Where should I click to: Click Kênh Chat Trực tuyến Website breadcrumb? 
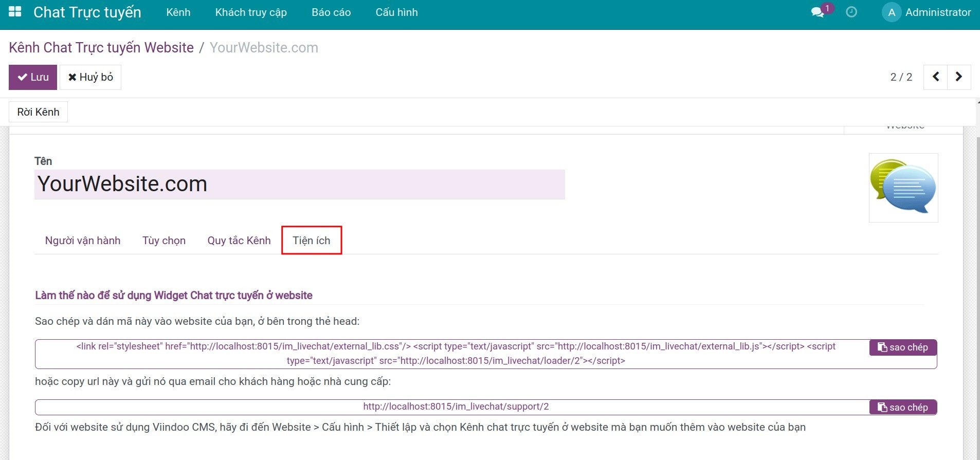click(101, 48)
